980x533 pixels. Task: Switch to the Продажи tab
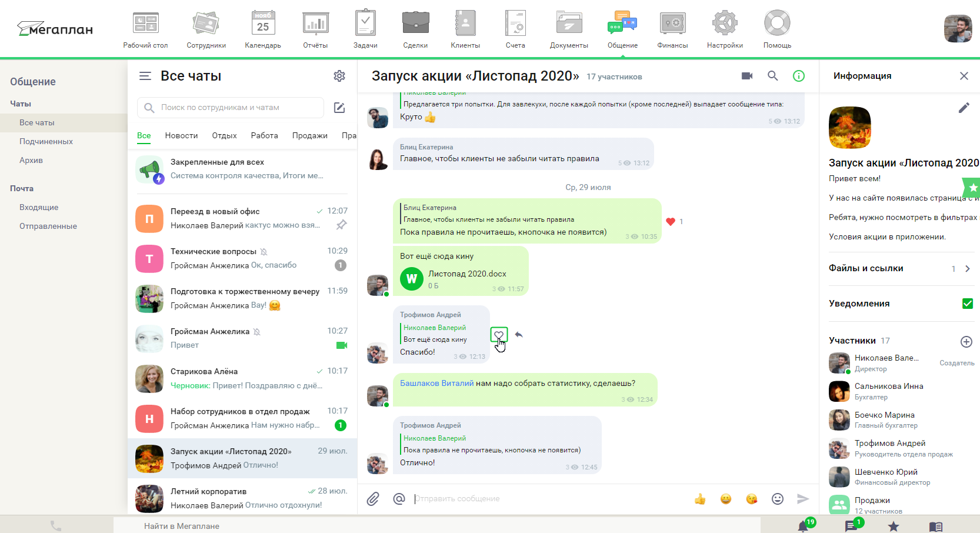tap(309, 135)
